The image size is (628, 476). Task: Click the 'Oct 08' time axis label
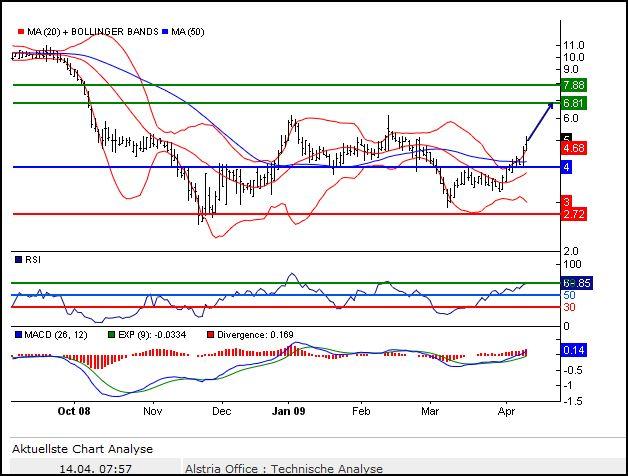click(x=74, y=411)
